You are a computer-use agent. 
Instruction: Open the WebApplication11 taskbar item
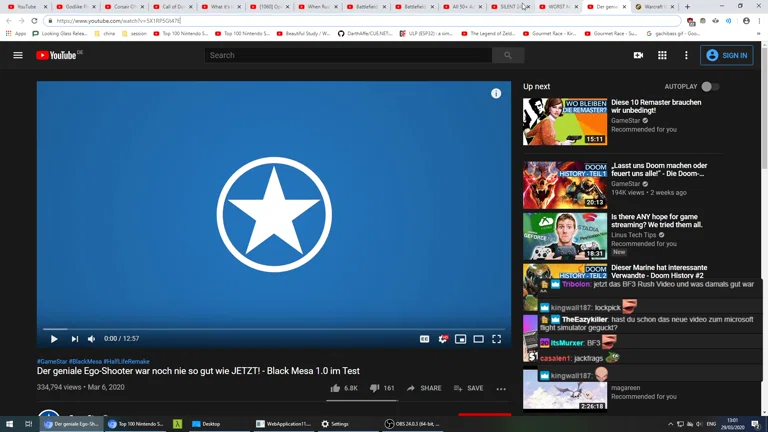284,424
